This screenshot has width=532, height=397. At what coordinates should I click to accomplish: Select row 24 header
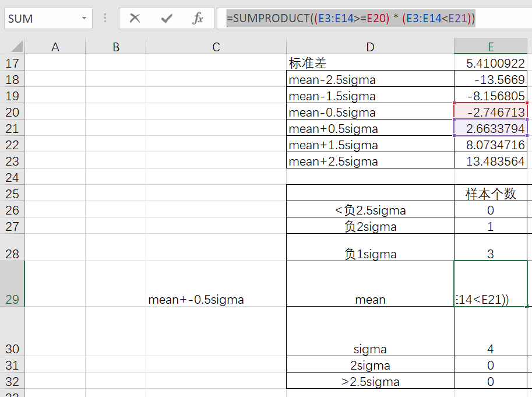coord(12,177)
